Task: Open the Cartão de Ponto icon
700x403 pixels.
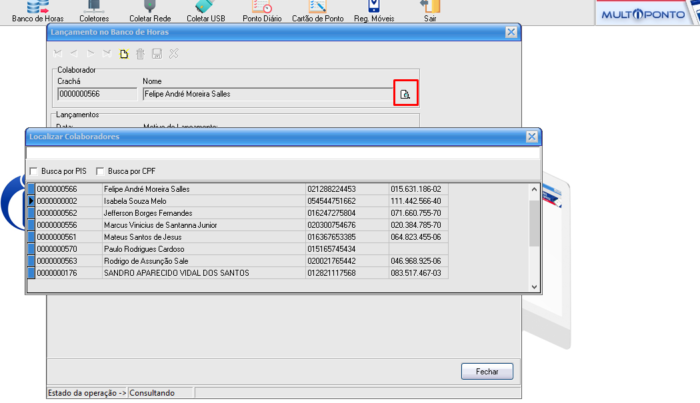Action: coord(317,11)
